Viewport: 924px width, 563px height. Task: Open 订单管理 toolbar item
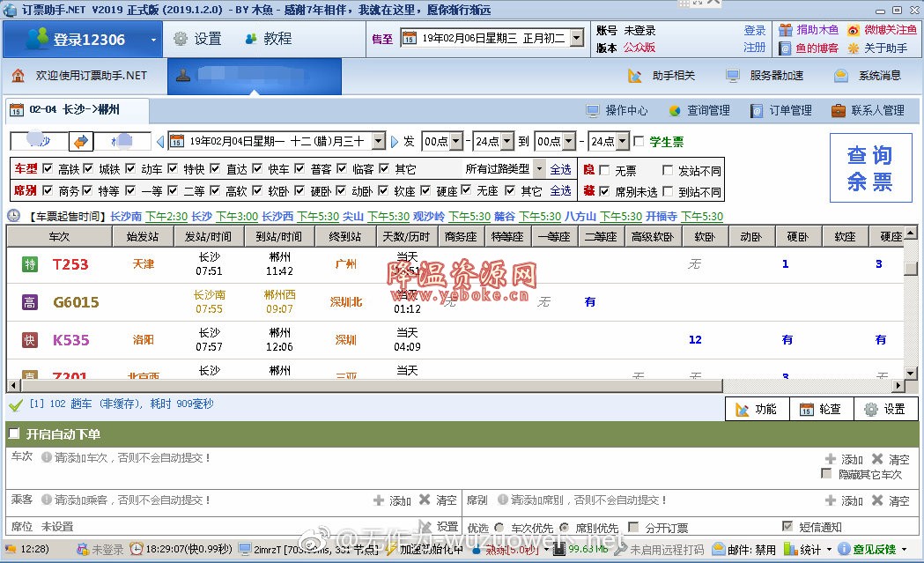point(780,110)
